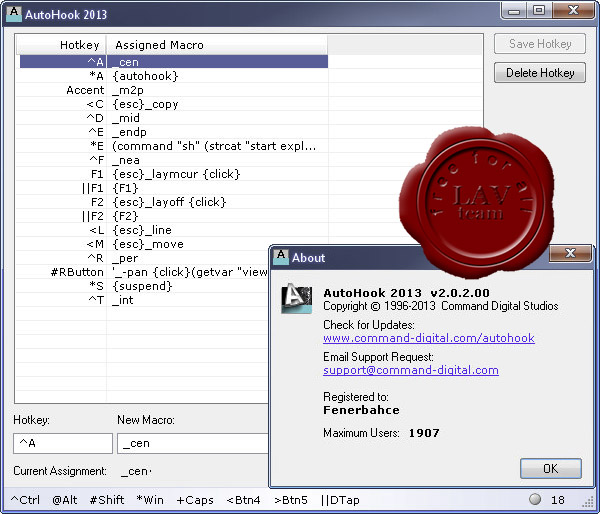The width and height of the screenshot is (600, 514).
Task: Select the ^A _cen row
Action: pyautogui.click(x=174, y=62)
